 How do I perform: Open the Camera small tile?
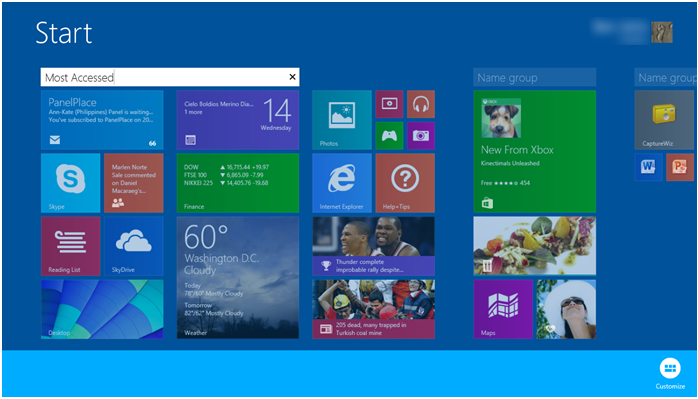pos(421,136)
